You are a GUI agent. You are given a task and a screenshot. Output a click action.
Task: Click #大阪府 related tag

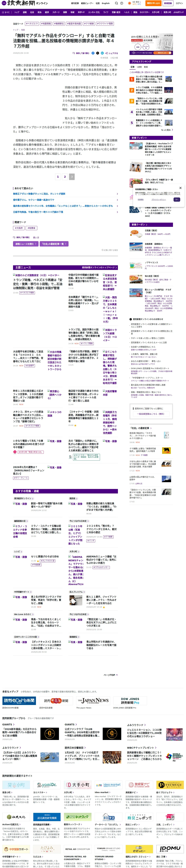19,228
